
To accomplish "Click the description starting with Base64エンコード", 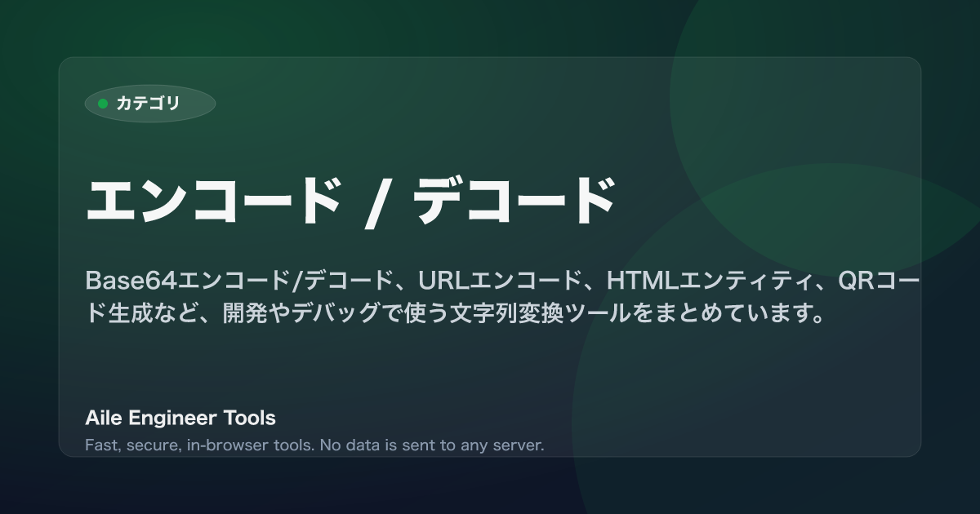I will (503, 298).
